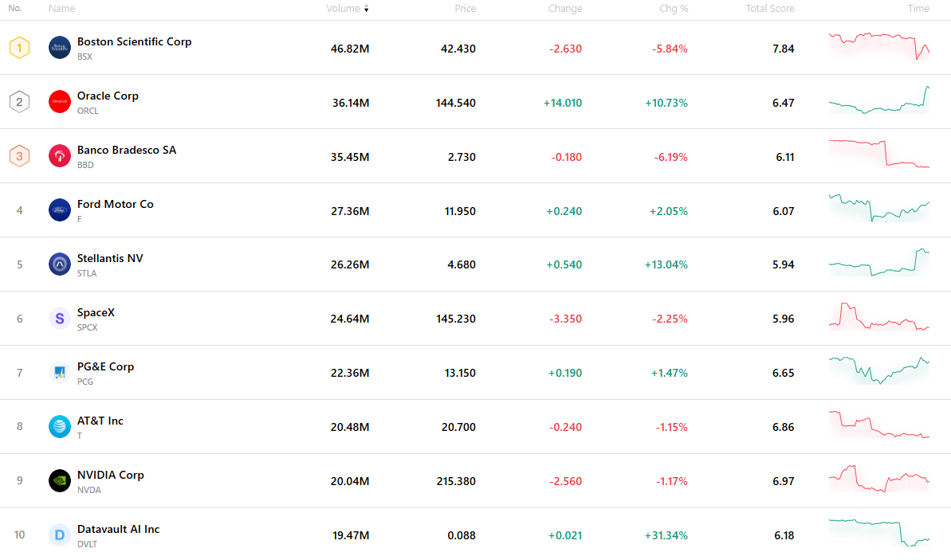Open the Oracle Corp stock name link
This screenshot has width=951, height=560.
[x=108, y=96]
